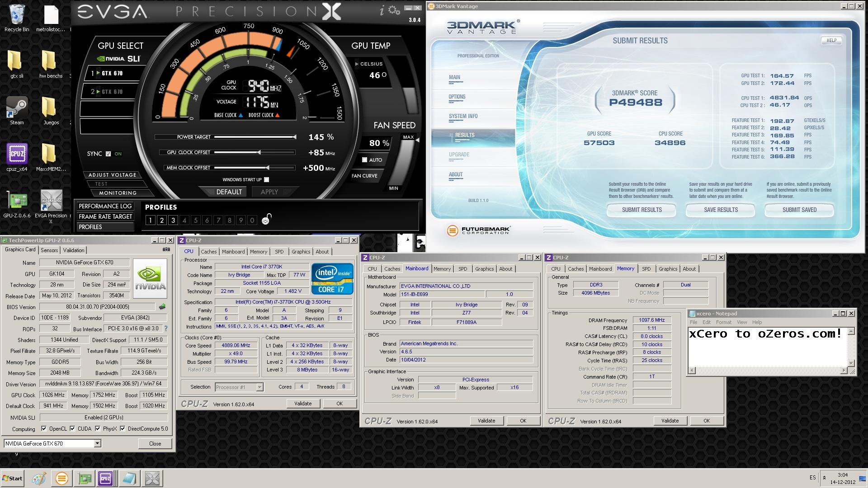Viewport: 868px width, 488px height.
Task: Open the Validation tab in GPU-Z
Action: 73,250
